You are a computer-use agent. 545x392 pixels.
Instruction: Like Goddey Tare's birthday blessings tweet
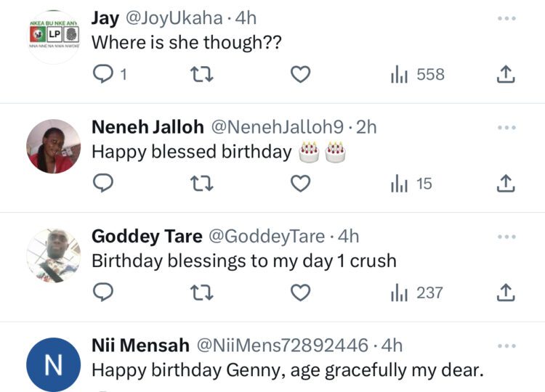click(301, 293)
